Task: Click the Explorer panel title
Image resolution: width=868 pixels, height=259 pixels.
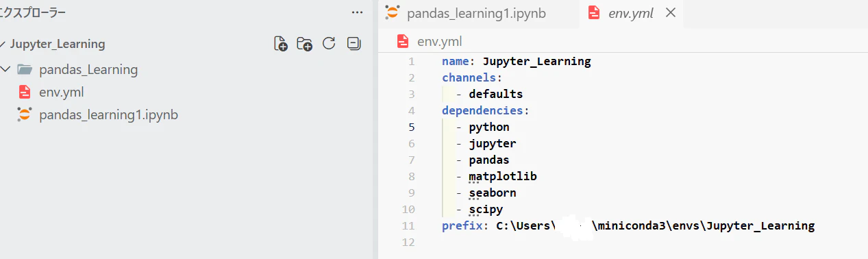Action: click(x=32, y=12)
